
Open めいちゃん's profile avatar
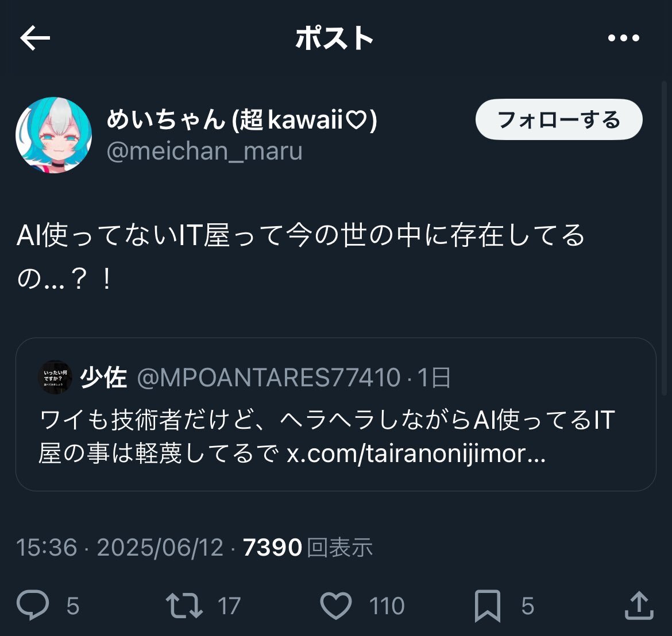click(53, 135)
